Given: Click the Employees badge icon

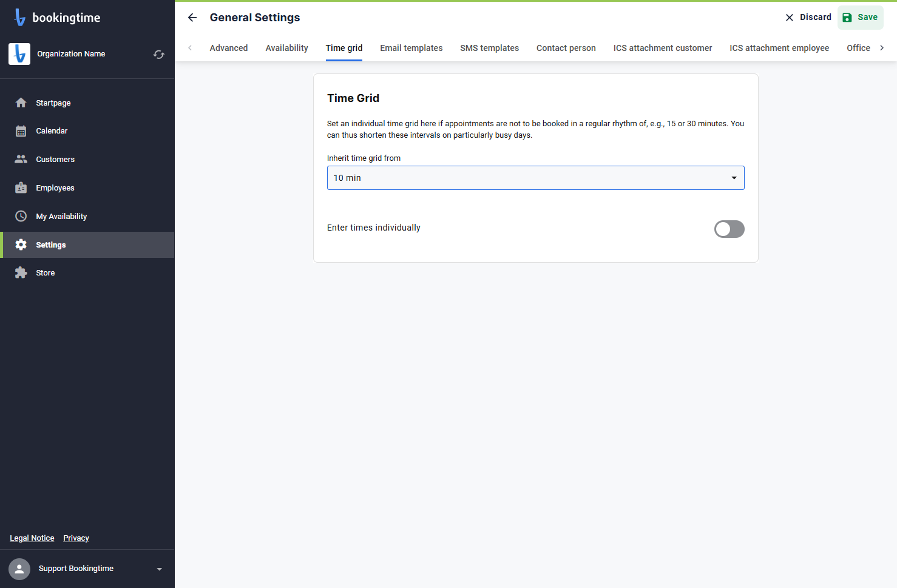Looking at the screenshot, I should click(x=21, y=188).
